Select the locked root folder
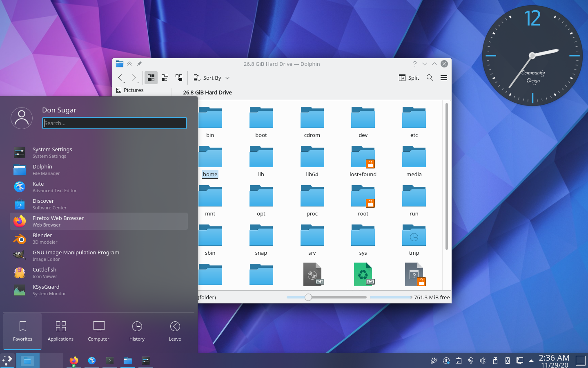588x368 pixels. [x=363, y=201]
